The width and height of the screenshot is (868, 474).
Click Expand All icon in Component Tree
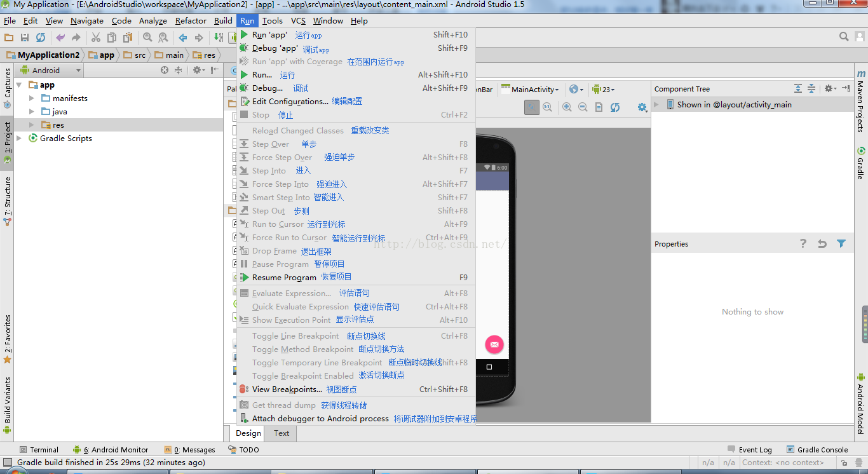point(798,88)
